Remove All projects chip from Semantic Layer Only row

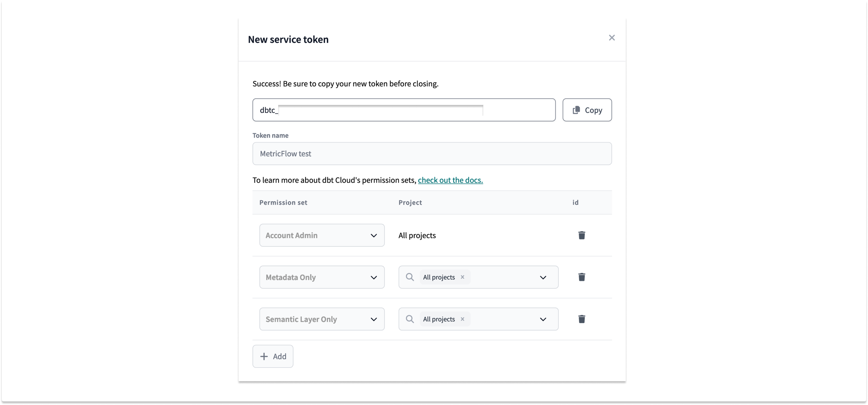point(463,319)
